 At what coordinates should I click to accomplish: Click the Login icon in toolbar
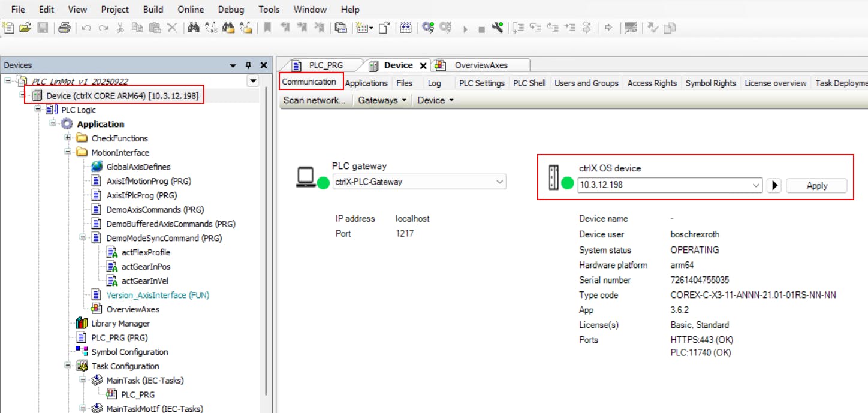click(x=427, y=28)
